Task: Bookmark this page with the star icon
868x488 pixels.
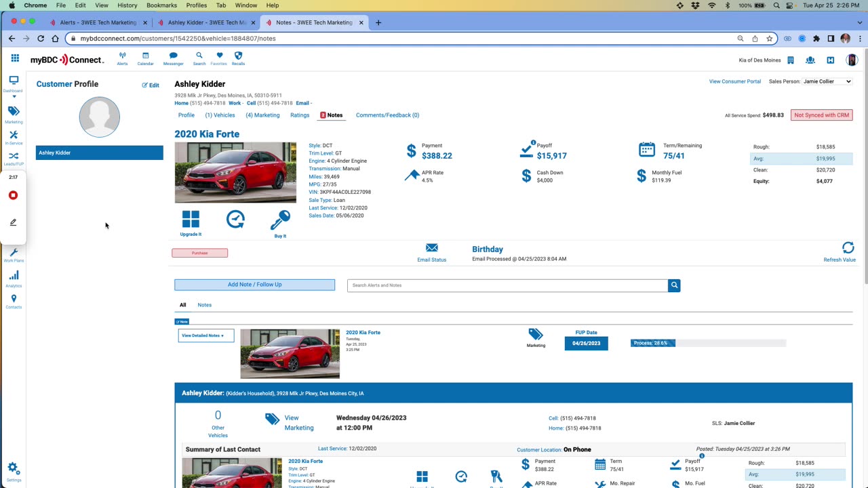Action: pyautogui.click(x=769, y=39)
